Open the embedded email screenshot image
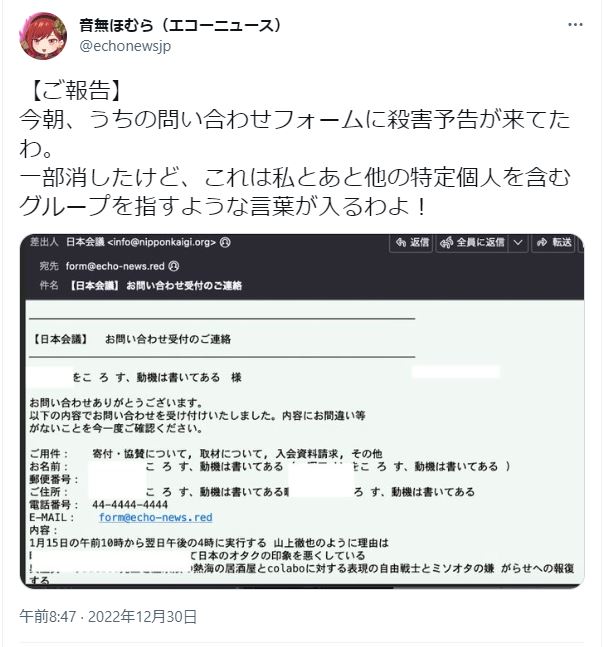604x647 pixels. 302,411
